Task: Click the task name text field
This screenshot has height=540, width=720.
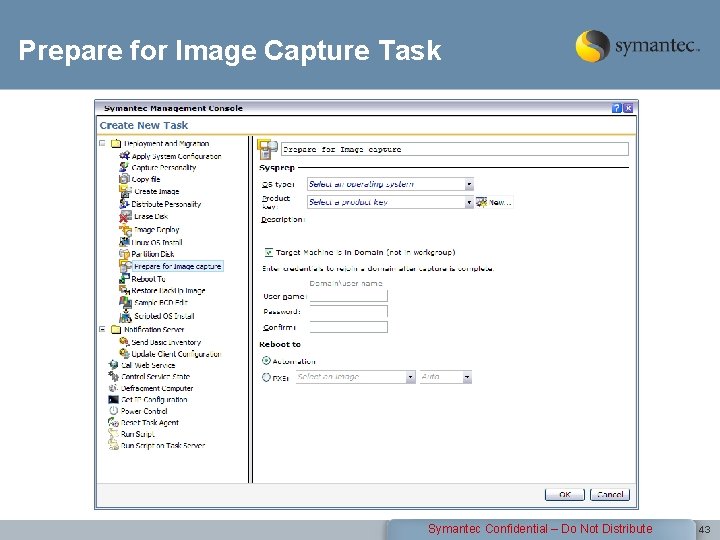Action: pos(455,149)
